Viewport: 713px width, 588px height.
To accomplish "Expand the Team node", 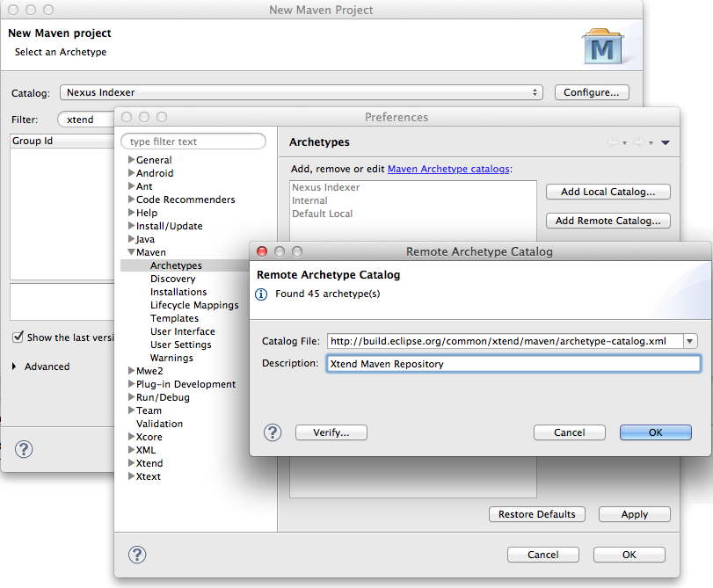I will click(x=131, y=410).
